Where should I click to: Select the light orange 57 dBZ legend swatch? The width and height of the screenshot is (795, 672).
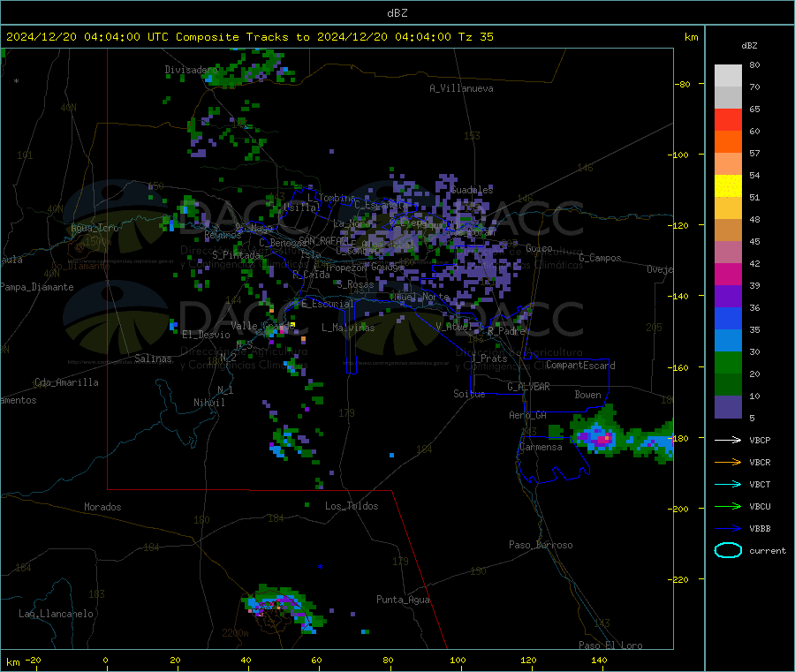[x=728, y=164]
